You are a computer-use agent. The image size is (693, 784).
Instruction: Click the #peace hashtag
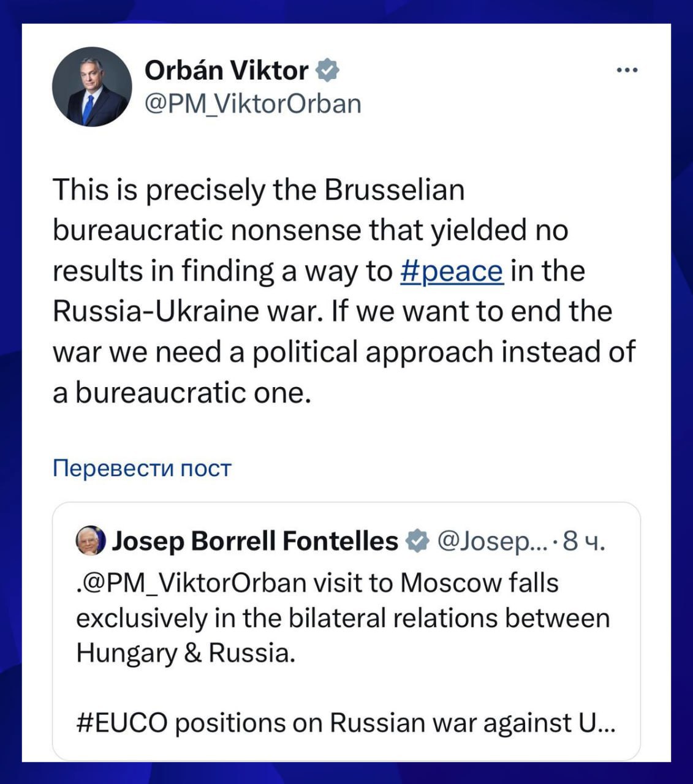pyautogui.click(x=452, y=271)
